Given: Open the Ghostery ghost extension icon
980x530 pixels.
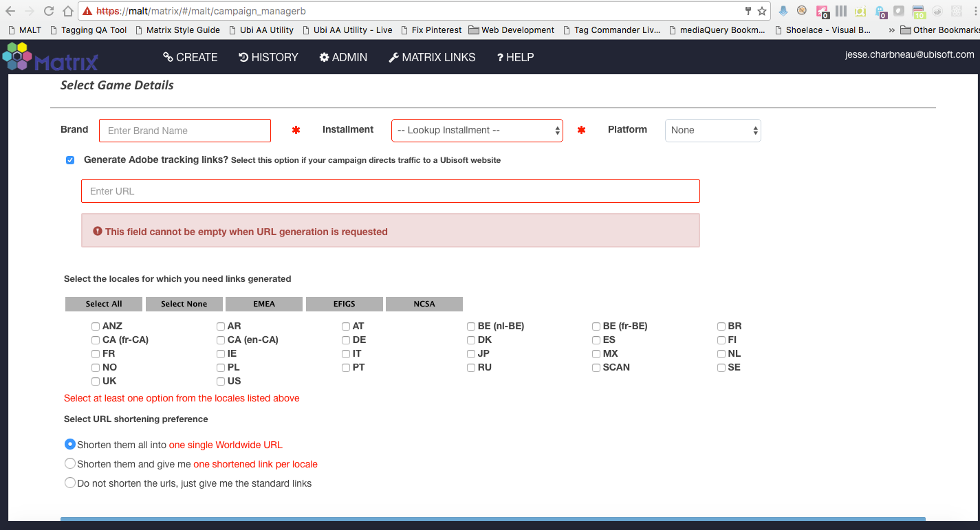Looking at the screenshot, I should pyautogui.click(x=881, y=11).
